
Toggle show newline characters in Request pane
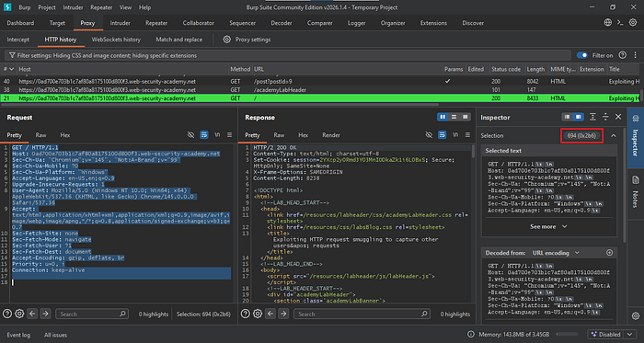(x=217, y=134)
